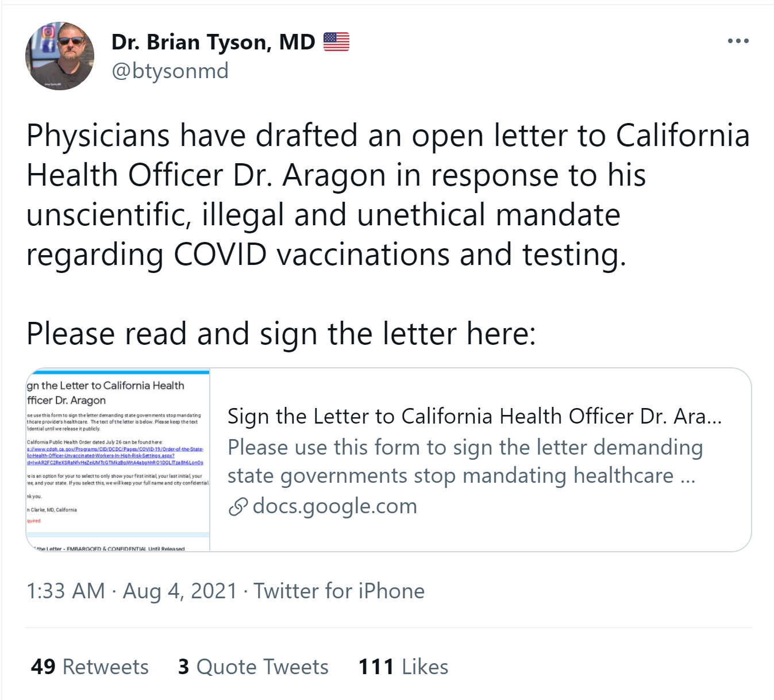Viewport: 774px width, 700px height.
Task: Click the "Twitter for iPhone" source label
Action: pyautogui.click(x=339, y=591)
